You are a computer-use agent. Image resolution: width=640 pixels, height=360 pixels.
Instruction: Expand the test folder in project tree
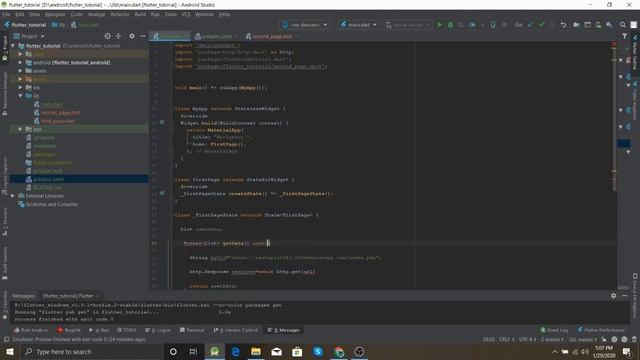coord(20,129)
